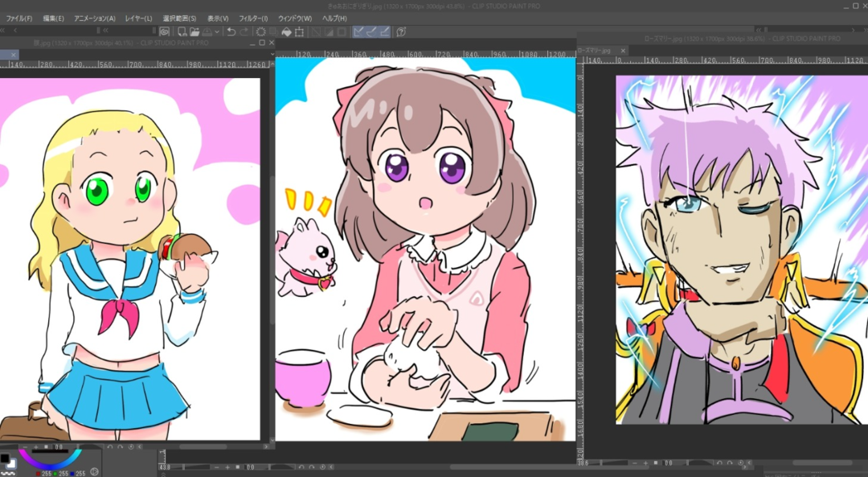Collapse the right dock via double-chevron
868x477 pixels.
tap(760, 30)
